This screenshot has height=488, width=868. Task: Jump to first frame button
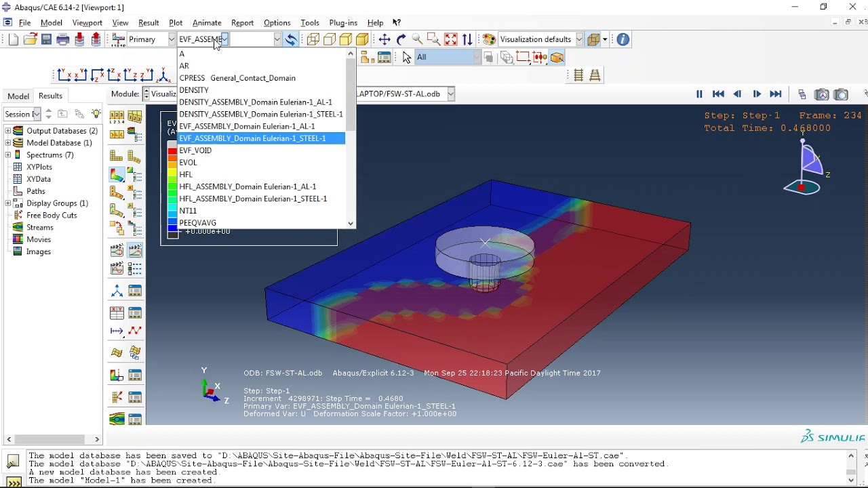point(718,94)
